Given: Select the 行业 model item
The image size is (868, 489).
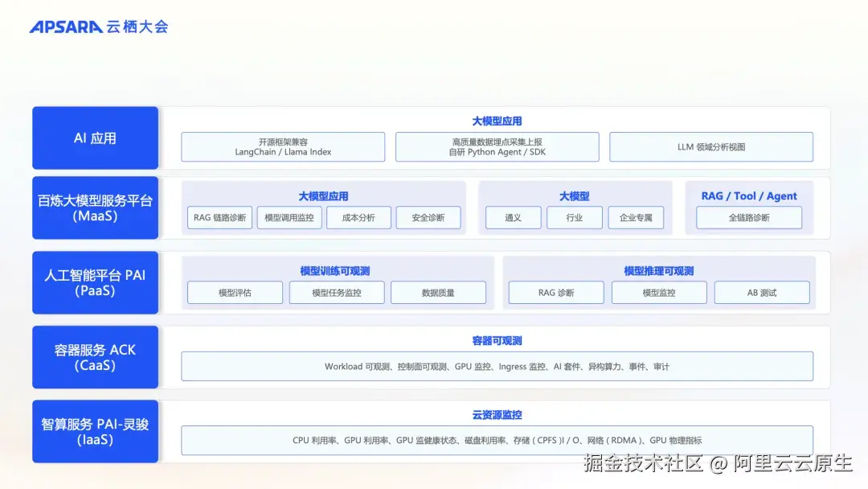Looking at the screenshot, I should tap(575, 217).
